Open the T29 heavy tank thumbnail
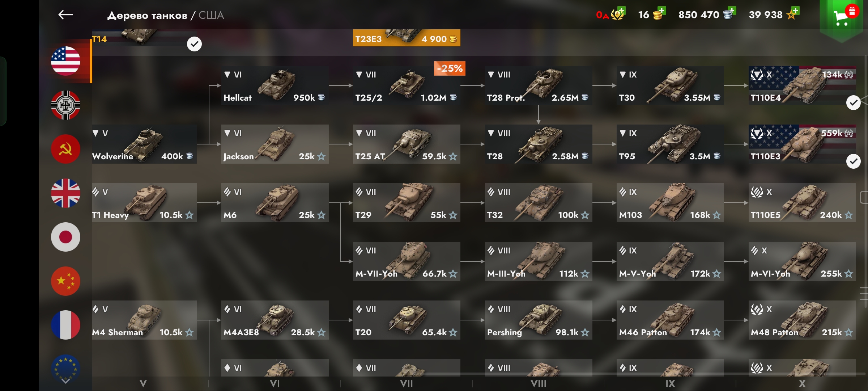 [407, 203]
